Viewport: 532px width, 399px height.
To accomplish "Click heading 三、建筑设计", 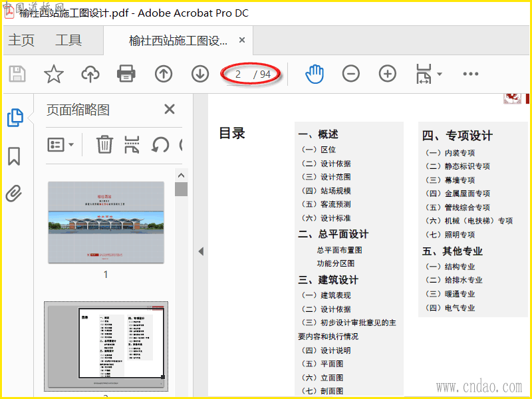I will coord(328,280).
